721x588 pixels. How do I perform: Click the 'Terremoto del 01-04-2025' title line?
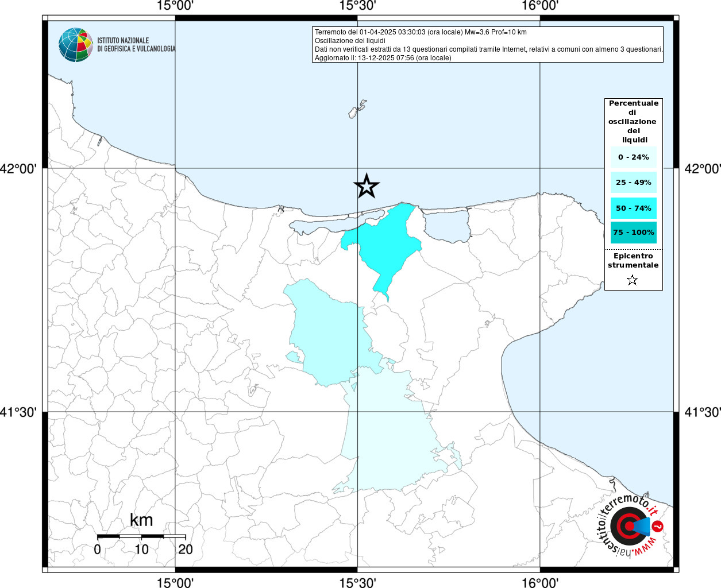click(421, 32)
